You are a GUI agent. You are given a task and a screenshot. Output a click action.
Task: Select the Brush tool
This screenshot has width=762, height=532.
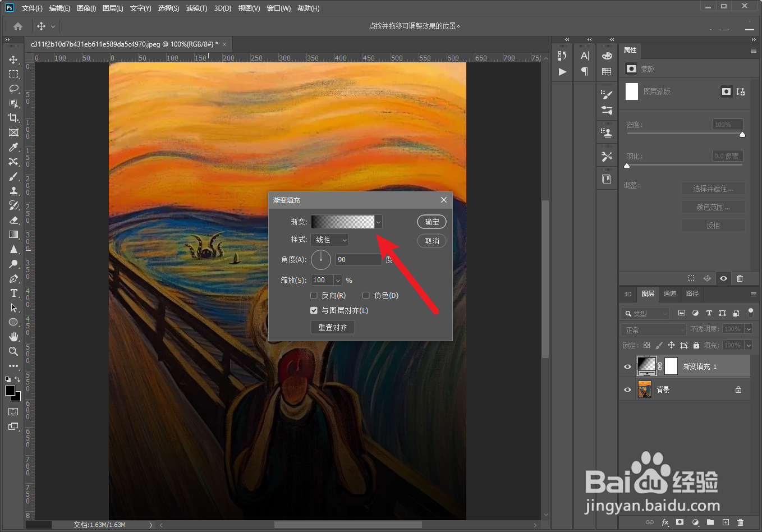tap(13, 176)
